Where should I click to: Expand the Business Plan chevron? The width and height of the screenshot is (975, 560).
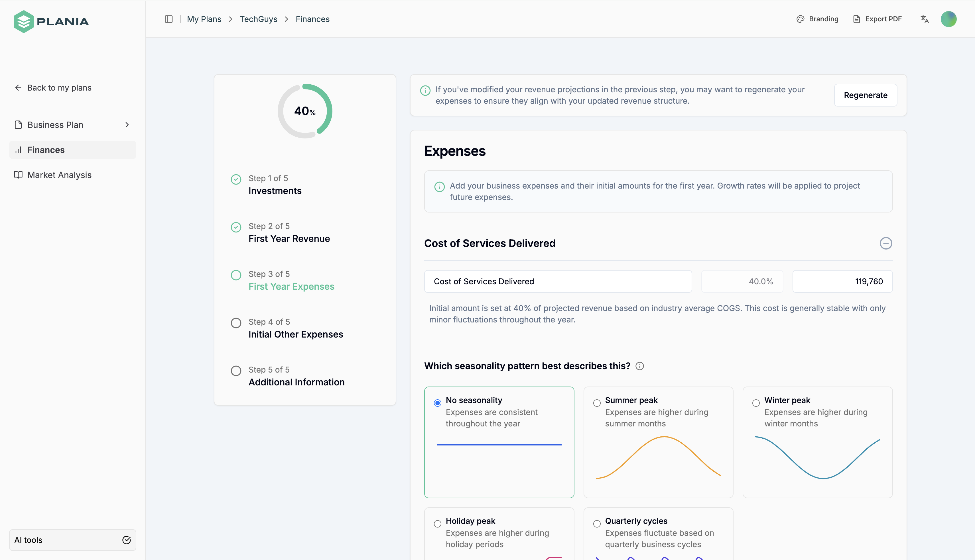click(127, 124)
